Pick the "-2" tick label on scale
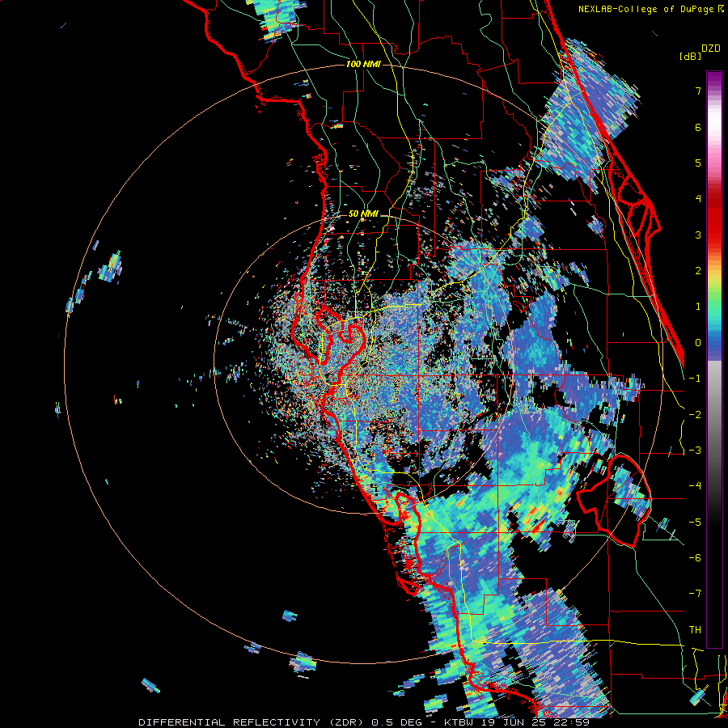This screenshot has height=728, width=728. click(695, 415)
